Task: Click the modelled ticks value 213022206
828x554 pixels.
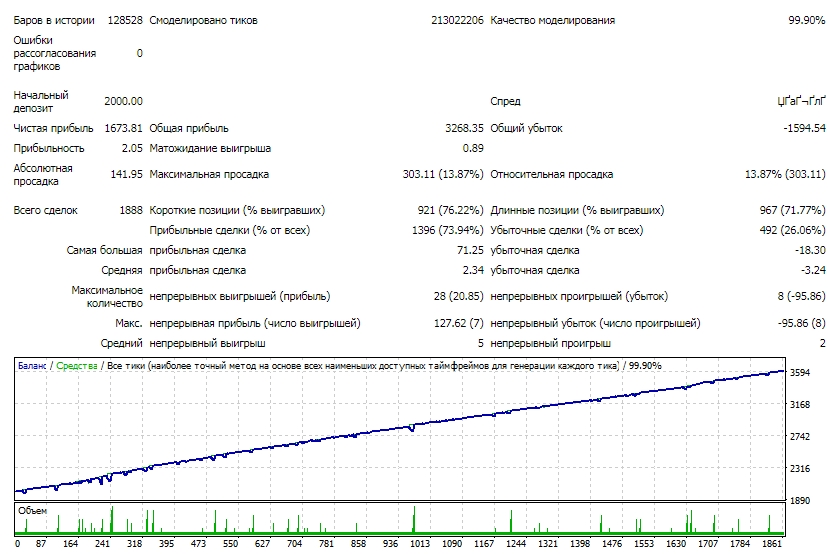Action: (x=457, y=20)
